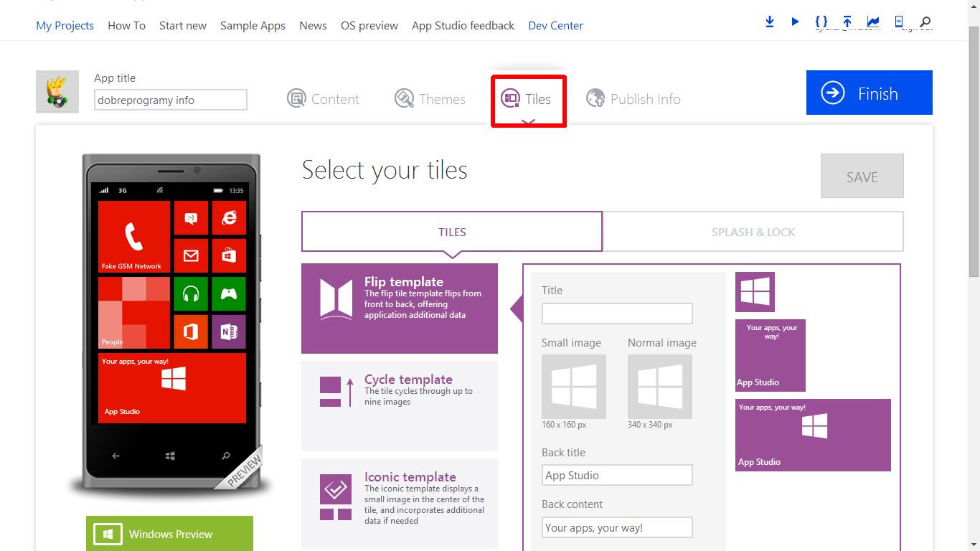Click the green headphones music tile

tap(191, 293)
